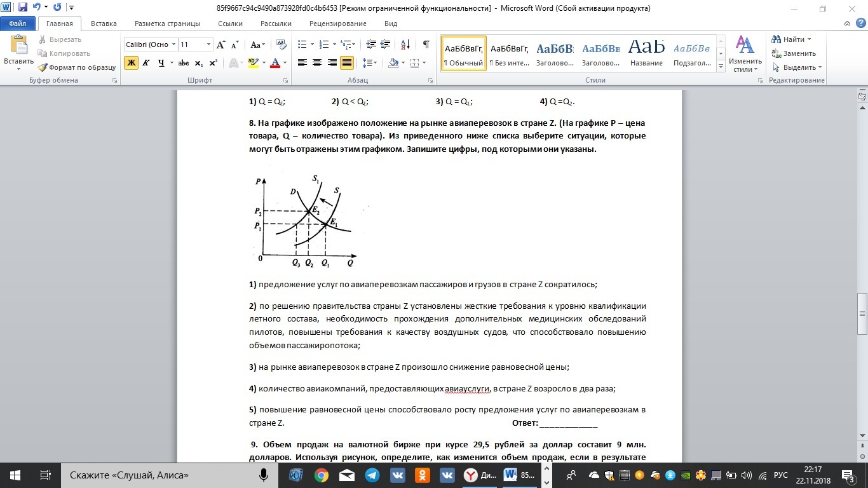The image size is (868, 488).
Task: Increase the font size
Action: click(221, 44)
